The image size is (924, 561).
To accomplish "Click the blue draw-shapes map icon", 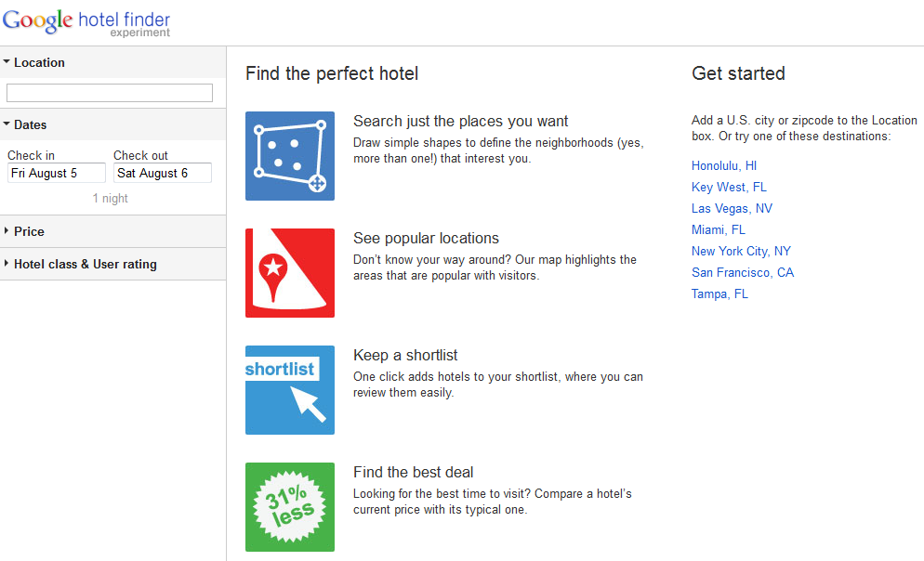I will [x=289, y=156].
